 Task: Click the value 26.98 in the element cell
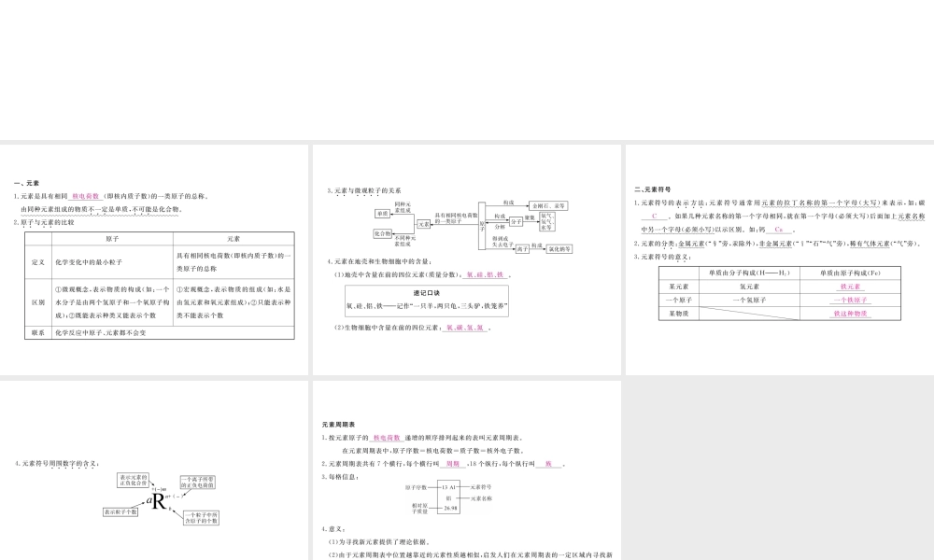451,509
